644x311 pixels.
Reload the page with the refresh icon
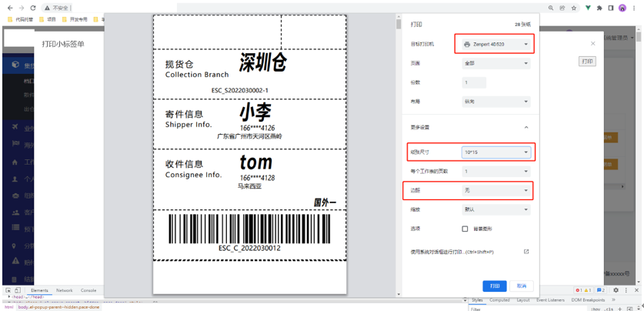[33, 8]
